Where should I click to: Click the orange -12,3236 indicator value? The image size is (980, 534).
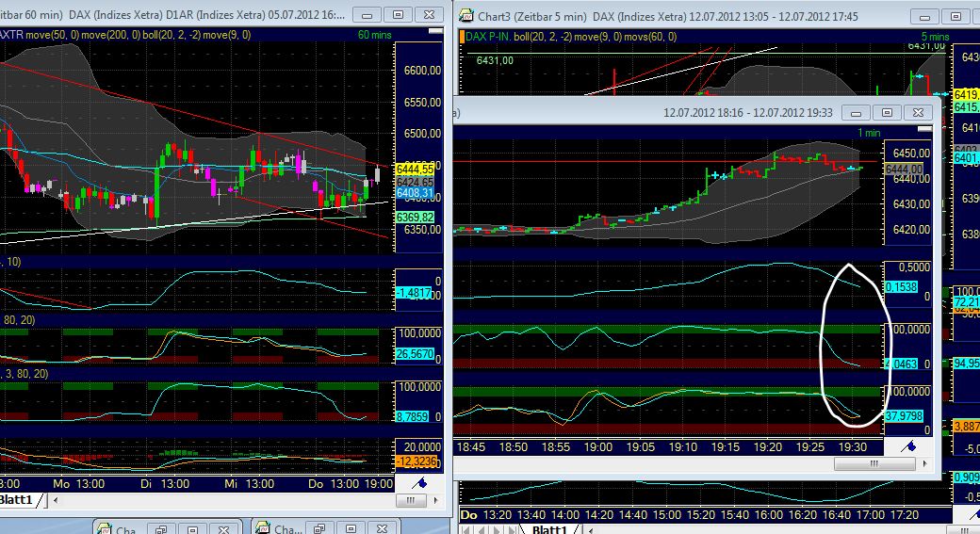click(x=416, y=461)
